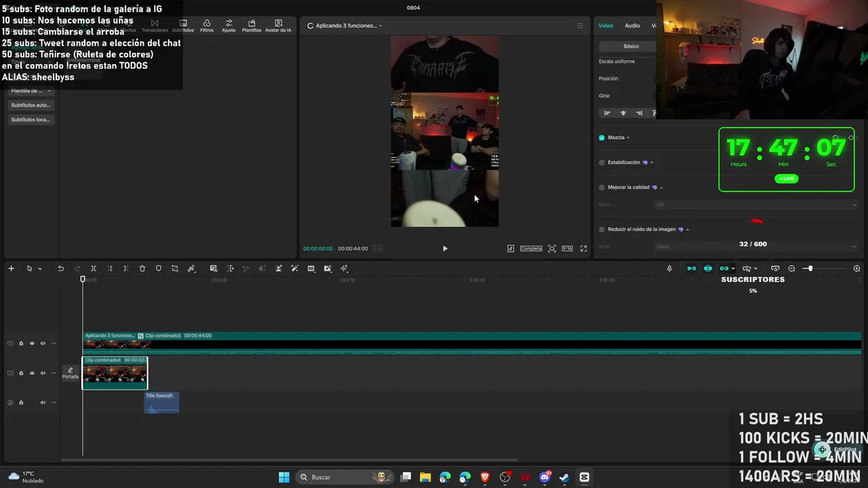Open Steam from the taskbar

pos(564,477)
